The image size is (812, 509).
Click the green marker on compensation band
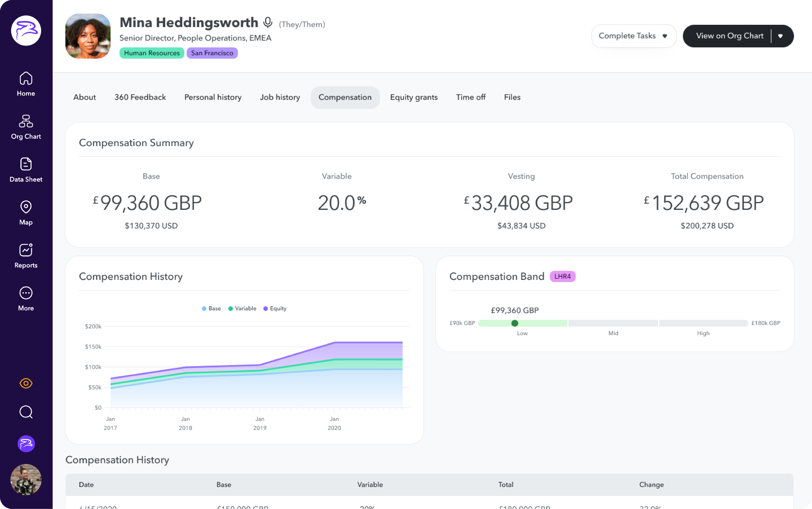coord(515,323)
